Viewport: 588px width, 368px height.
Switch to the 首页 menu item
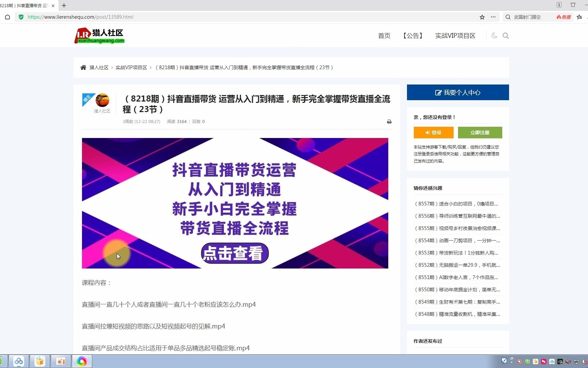[384, 35]
